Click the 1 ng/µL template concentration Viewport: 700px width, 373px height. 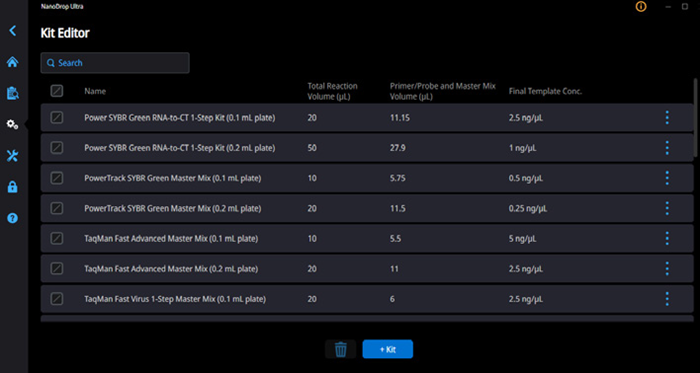[x=522, y=148]
